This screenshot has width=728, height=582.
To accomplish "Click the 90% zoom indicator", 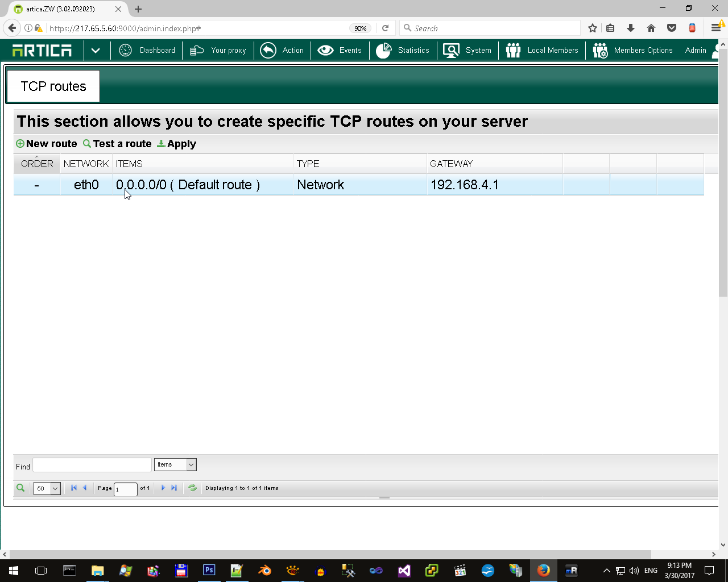I will 360,28.
